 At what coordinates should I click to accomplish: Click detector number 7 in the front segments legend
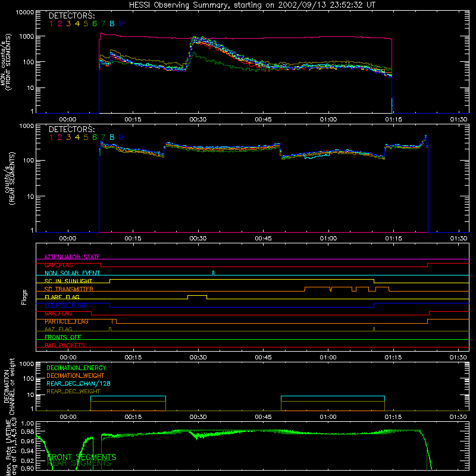(x=103, y=24)
